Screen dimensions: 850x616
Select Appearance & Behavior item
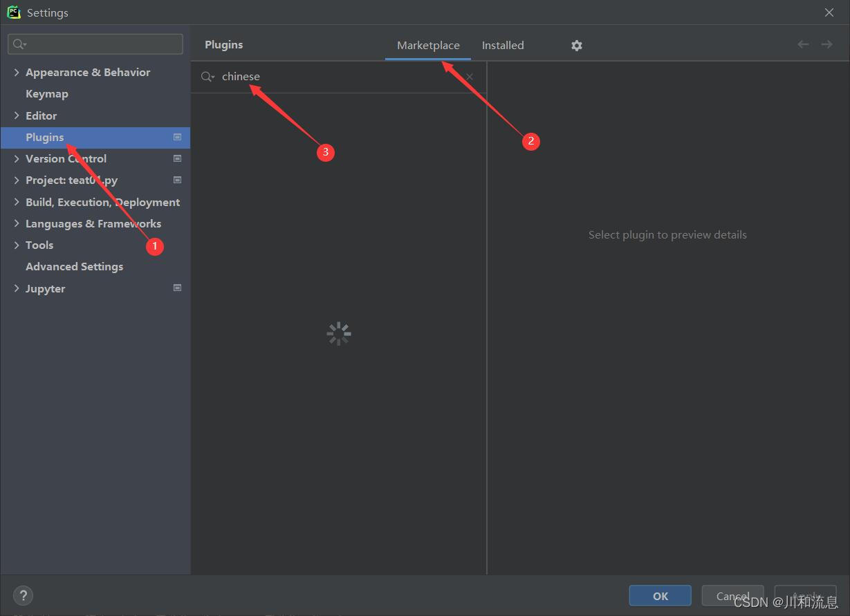[x=88, y=72]
